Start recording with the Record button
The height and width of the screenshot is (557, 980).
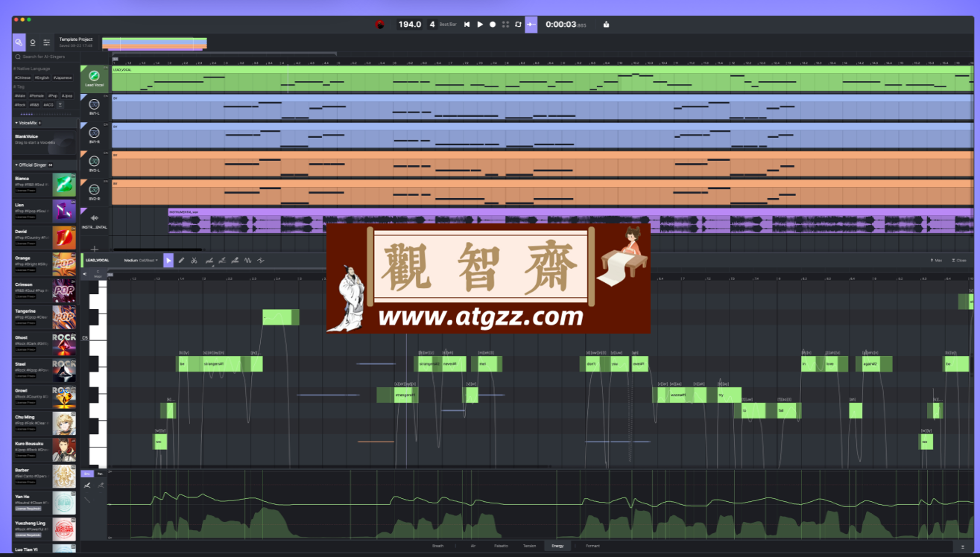click(x=493, y=25)
